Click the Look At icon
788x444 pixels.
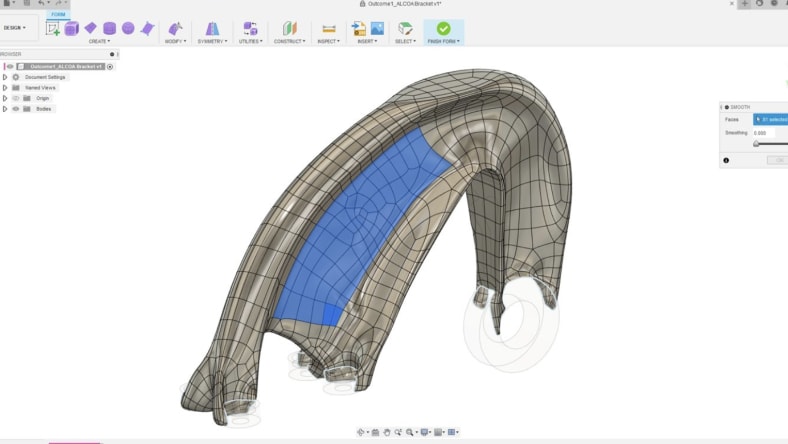tap(375, 432)
